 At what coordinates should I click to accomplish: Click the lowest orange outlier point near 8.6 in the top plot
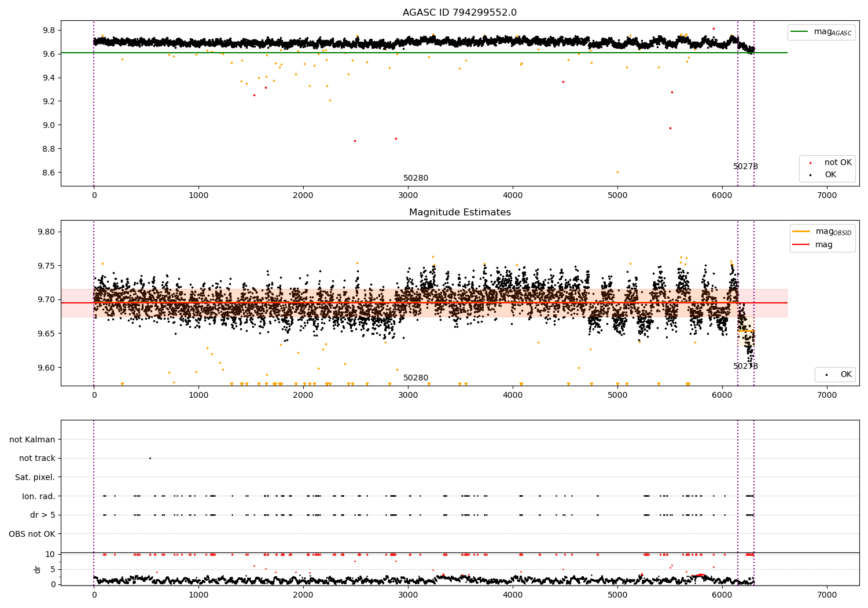click(x=617, y=172)
